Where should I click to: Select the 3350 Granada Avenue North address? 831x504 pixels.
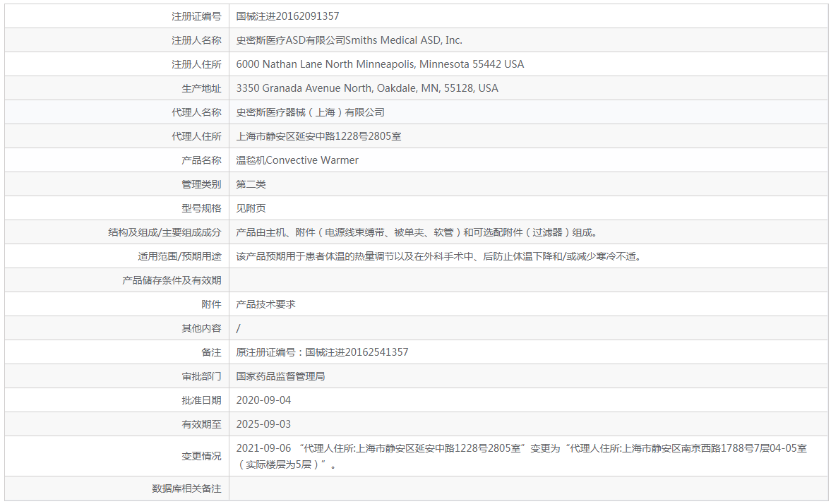click(367, 88)
